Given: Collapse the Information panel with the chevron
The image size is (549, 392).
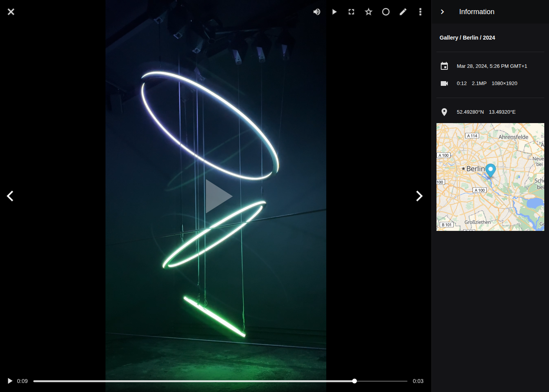Looking at the screenshot, I should pyautogui.click(x=442, y=12).
